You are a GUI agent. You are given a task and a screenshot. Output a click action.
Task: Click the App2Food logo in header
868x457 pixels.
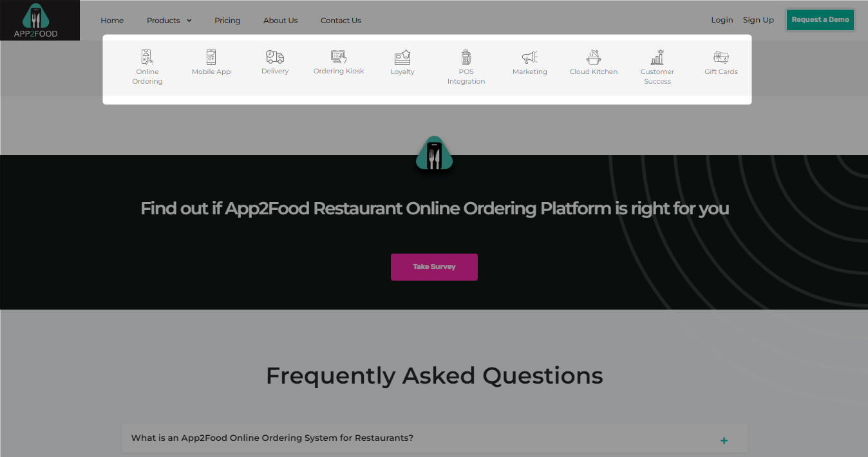point(40,20)
